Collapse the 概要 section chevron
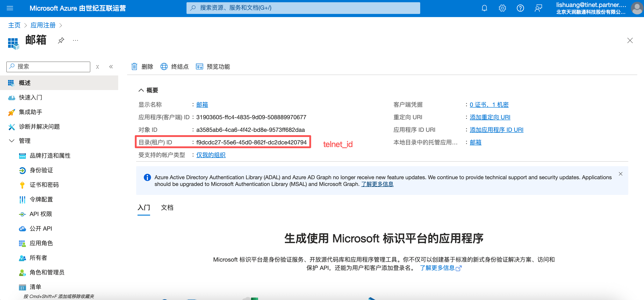 click(x=141, y=90)
